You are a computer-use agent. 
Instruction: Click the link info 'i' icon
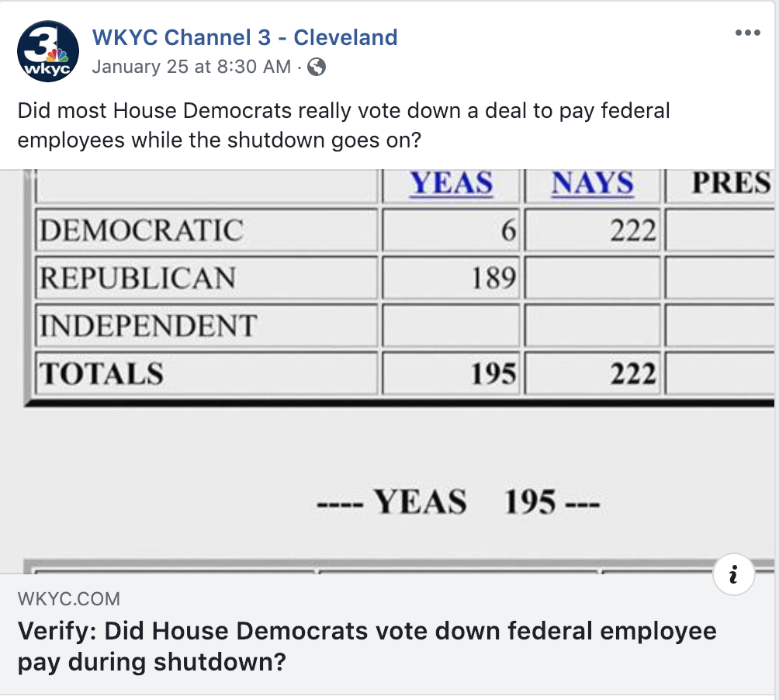(734, 574)
